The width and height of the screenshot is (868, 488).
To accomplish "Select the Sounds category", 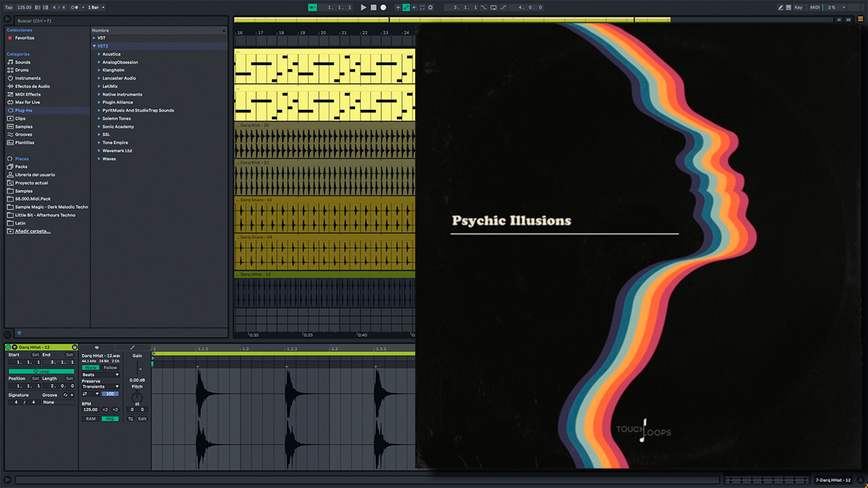I will click(22, 62).
